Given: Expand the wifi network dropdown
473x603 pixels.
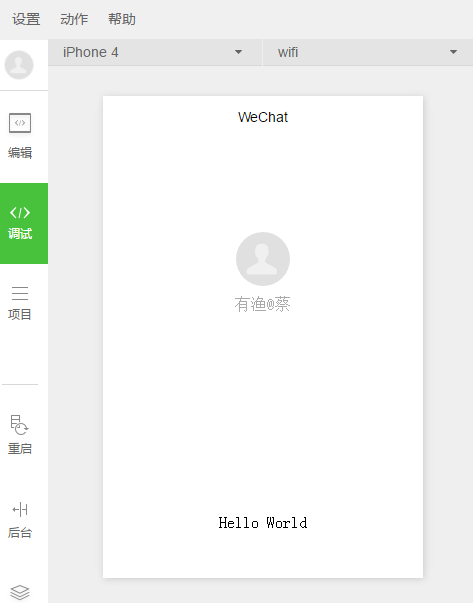Looking at the screenshot, I should point(368,52).
